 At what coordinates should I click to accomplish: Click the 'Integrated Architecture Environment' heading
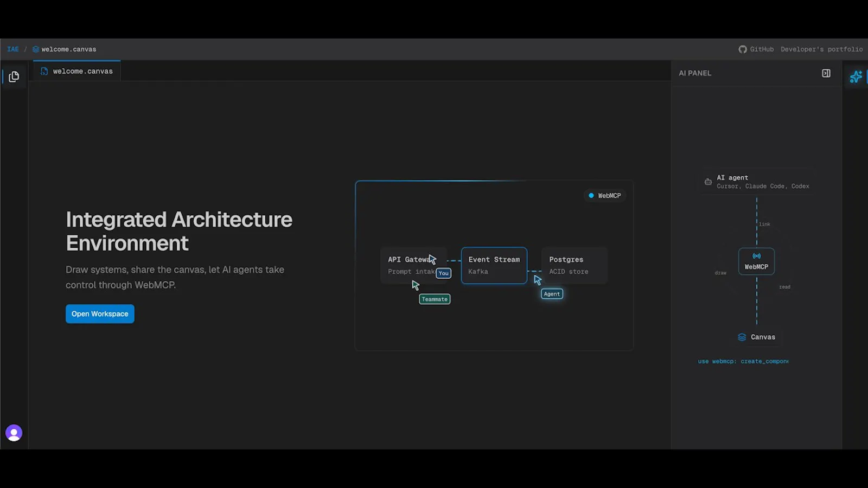click(x=179, y=232)
